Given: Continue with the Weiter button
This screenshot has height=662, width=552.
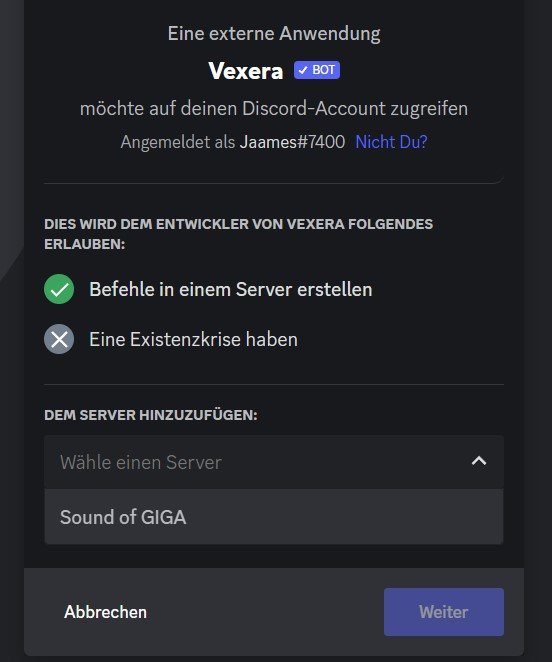Looking at the screenshot, I should (444, 612).
